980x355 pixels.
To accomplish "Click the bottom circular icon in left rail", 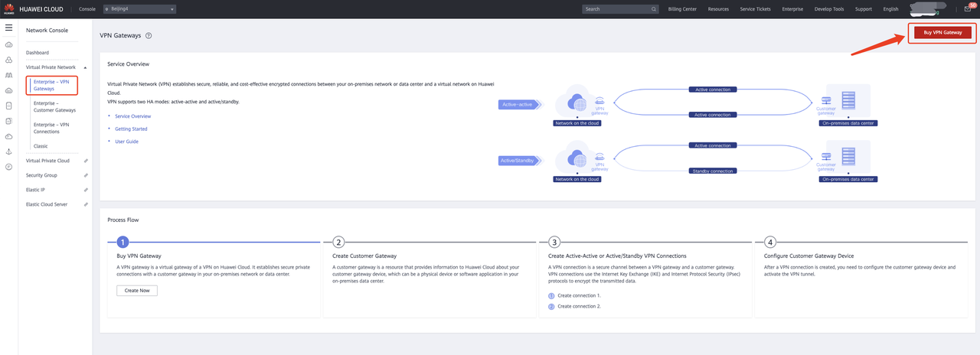I will [8, 167].
